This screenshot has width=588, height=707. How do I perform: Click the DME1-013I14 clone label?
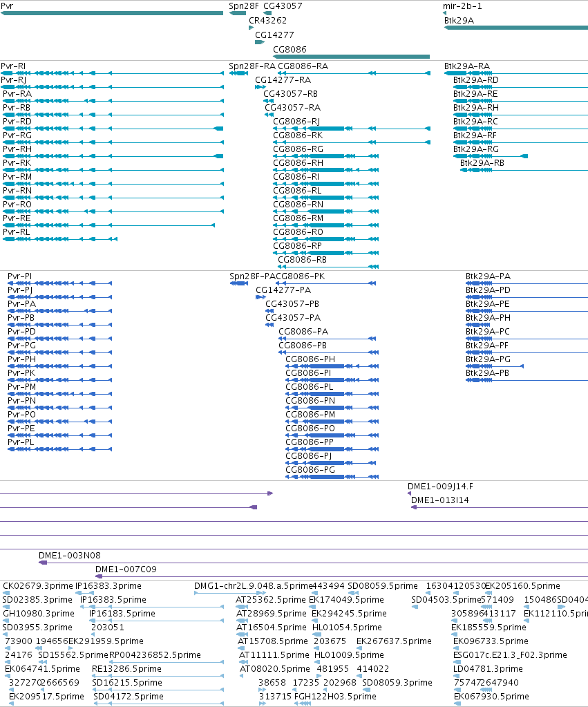440,500
